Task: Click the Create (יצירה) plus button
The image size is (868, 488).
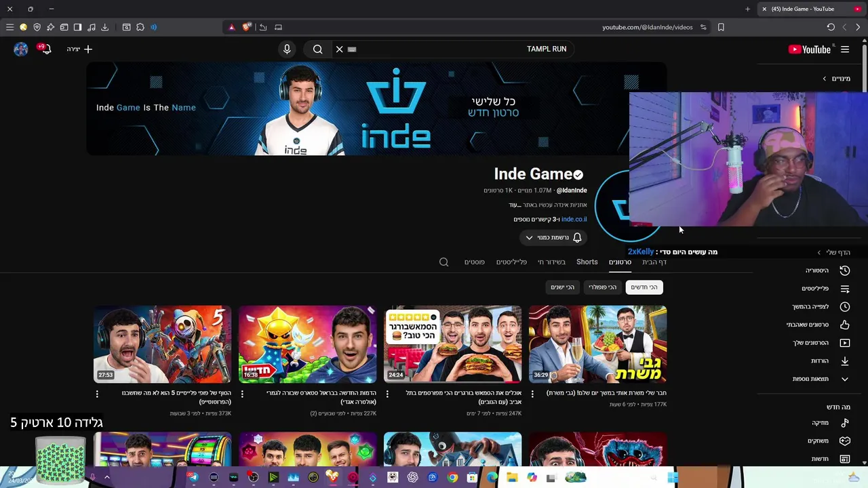Action: (x=79, y=49)
